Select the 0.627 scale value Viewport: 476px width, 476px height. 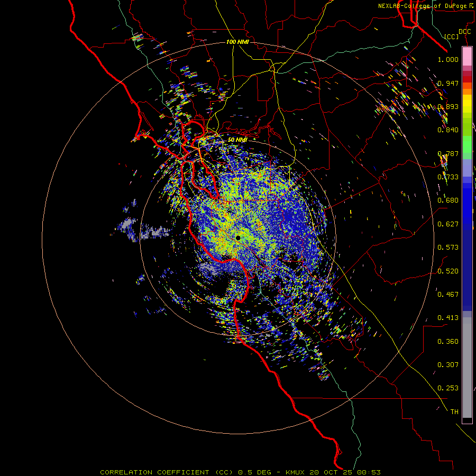click(x=448, y=224)
